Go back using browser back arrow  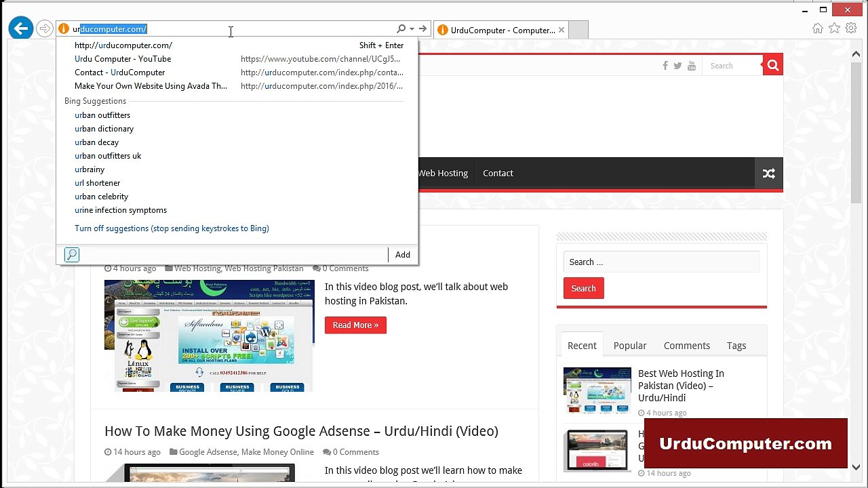click(21, 28)
